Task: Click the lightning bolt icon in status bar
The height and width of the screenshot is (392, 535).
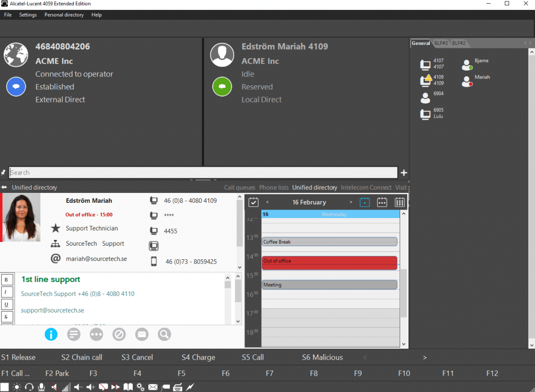Action: pos(190,387)
